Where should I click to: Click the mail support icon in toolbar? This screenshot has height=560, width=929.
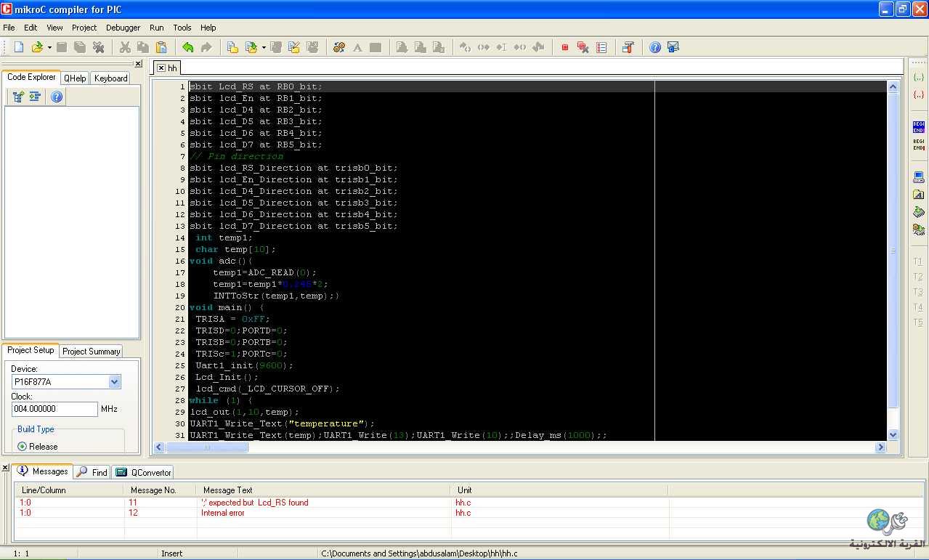tap(673, 47)
